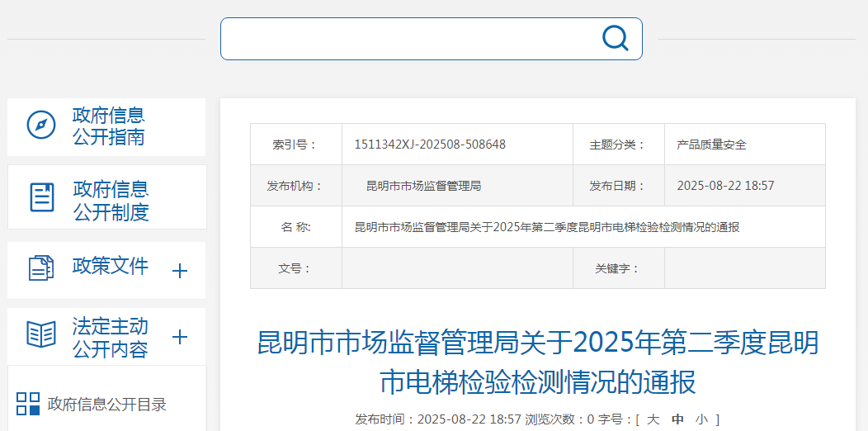
Task: Click the files icon beside 政策文件
Action: (x=41, y=268)
